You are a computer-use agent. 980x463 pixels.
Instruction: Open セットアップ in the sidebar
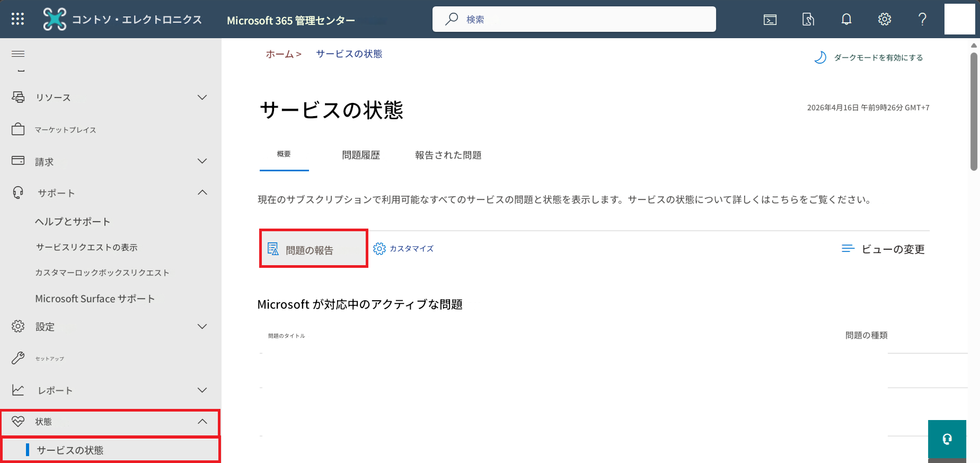50,359
